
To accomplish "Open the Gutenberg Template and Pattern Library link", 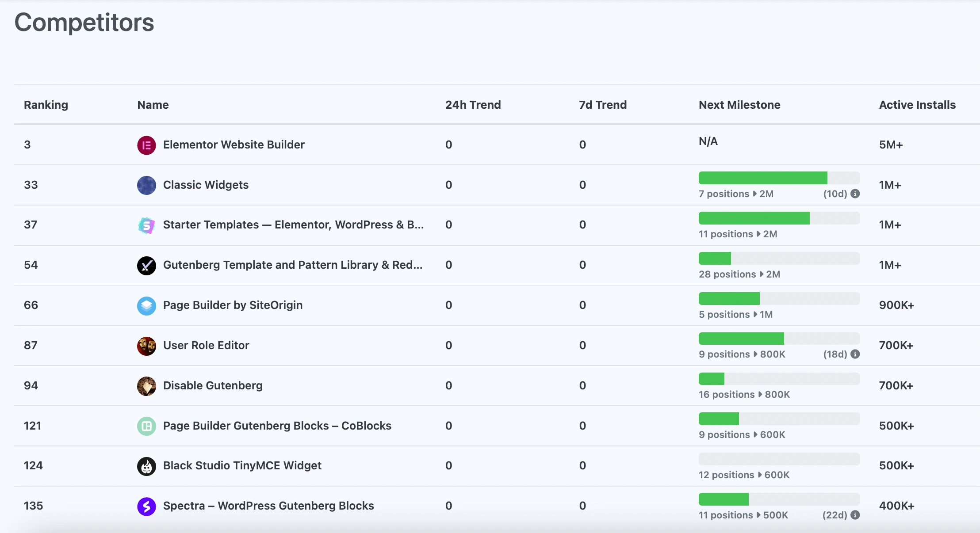I will pos(292,265).
